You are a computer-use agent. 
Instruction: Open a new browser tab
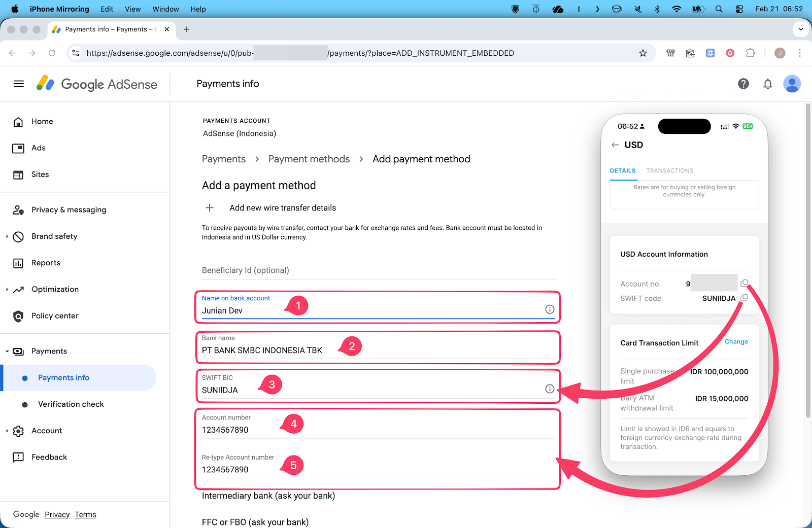[187, 29]
